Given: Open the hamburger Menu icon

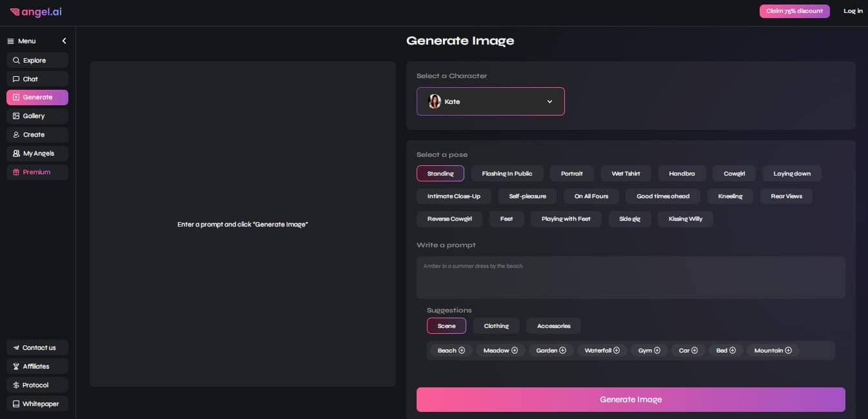Looking at the screenshot, I should tap(10, 41).
